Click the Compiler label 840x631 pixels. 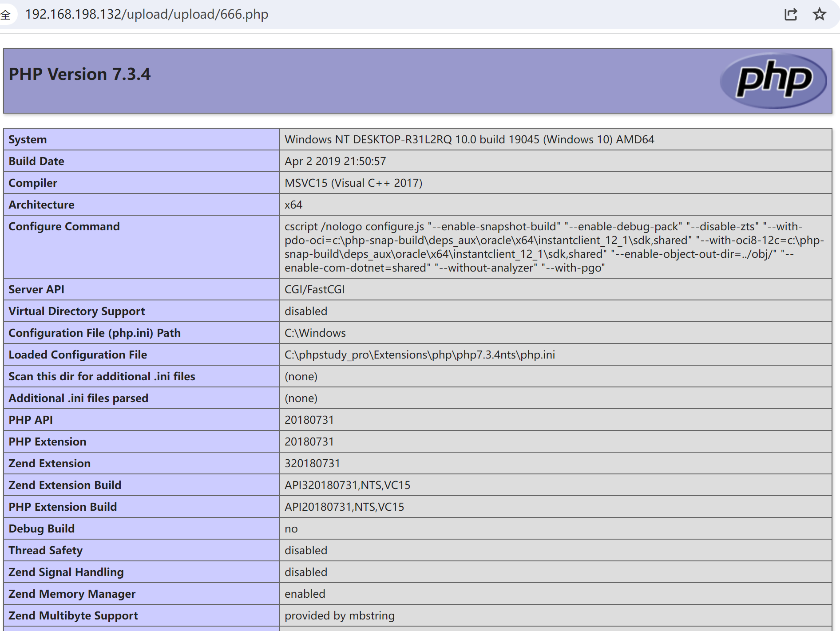pyautogui.click(x=33, y=183)
